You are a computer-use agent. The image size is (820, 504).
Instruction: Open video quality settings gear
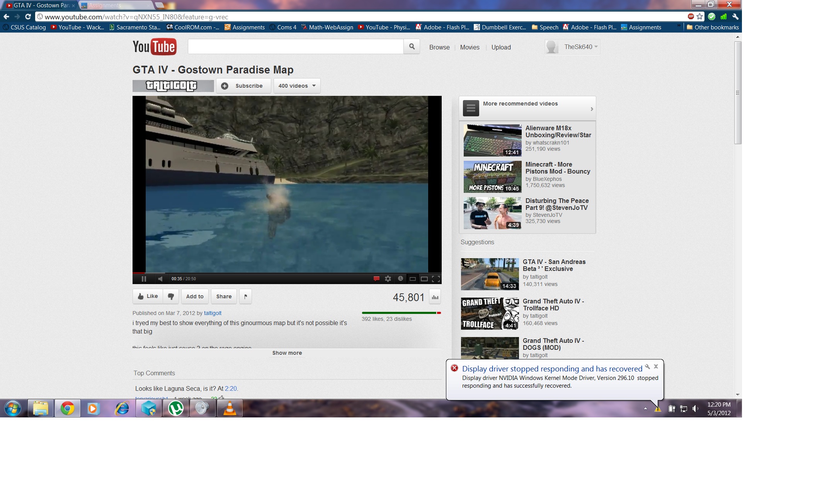click(388, 279)
